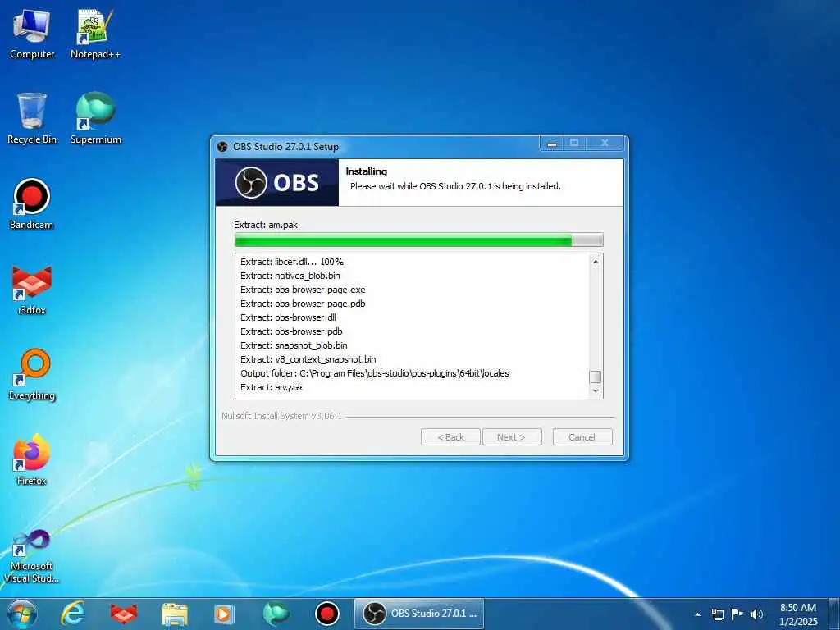Select the Bandicam desktop shortcut
The height and width of the screenshot is (630, 840).
point(32,204)
